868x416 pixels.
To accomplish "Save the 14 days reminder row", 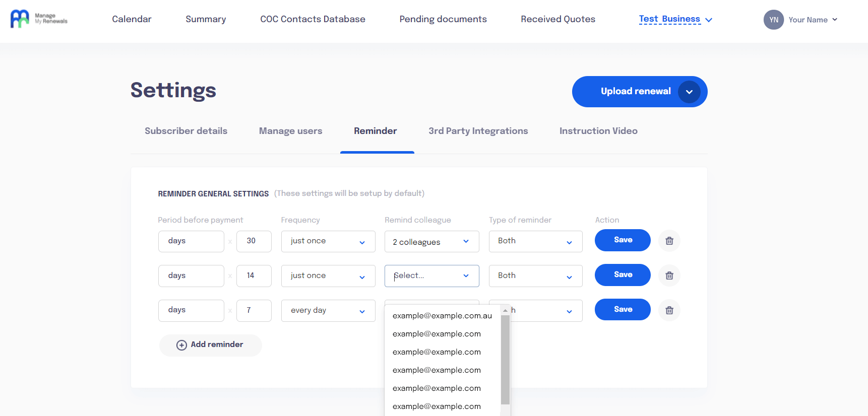I will click(x=623, y=275).
